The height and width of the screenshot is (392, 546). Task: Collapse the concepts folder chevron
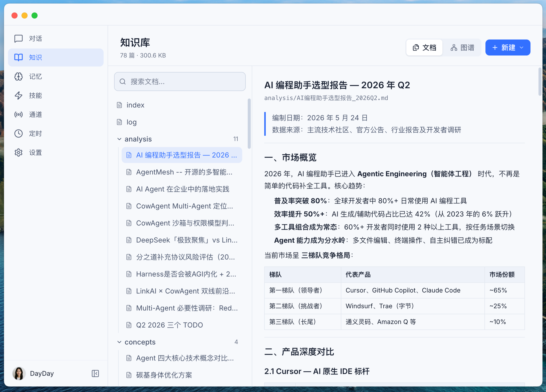click(119, 342)
